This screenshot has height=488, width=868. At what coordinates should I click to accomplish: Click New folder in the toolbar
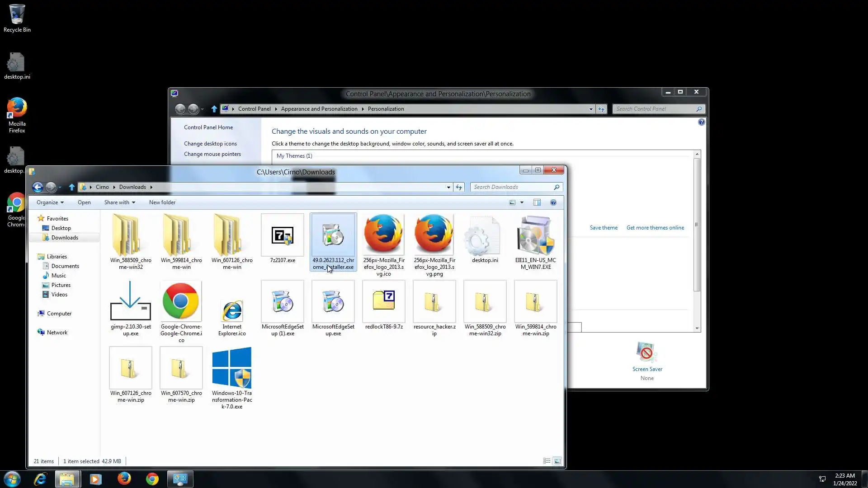pyautogui.click(x=162, y=202)
